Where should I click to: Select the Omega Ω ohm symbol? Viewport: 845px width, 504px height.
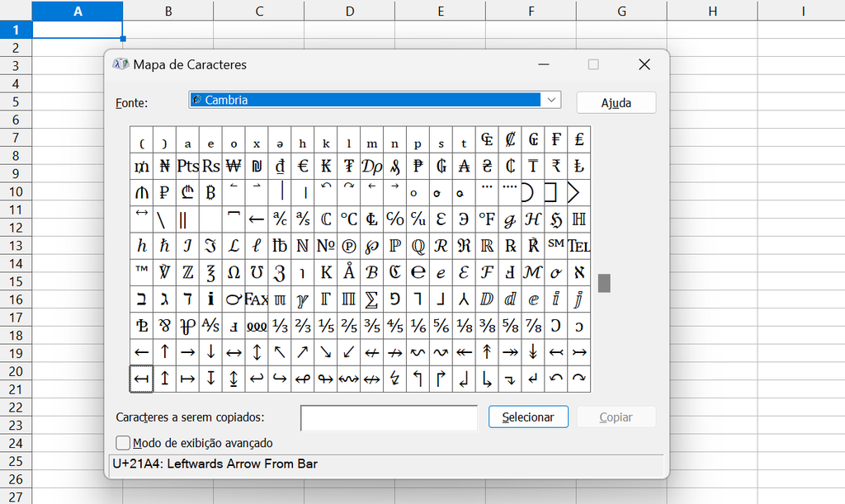(x=234, y=272)
